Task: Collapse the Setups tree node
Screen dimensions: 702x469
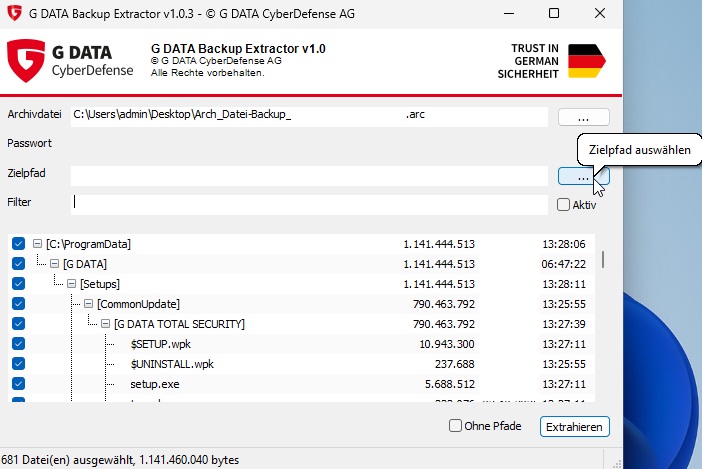Action: tap(72, 284)
